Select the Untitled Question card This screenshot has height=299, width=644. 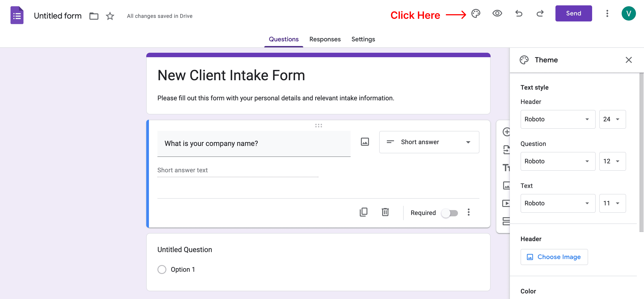tap(318, 262)
